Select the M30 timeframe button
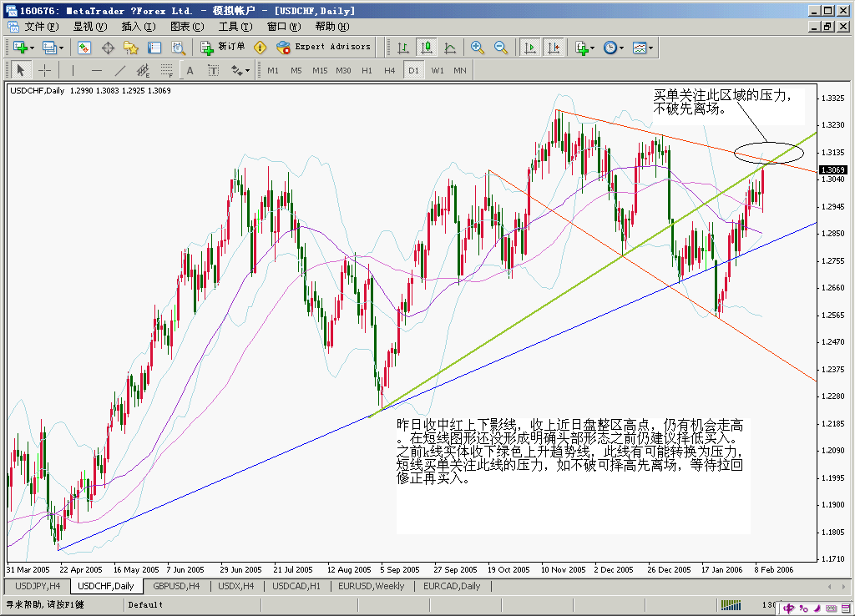The width and height of the screenshot is (855, 616). pos(343,70)
